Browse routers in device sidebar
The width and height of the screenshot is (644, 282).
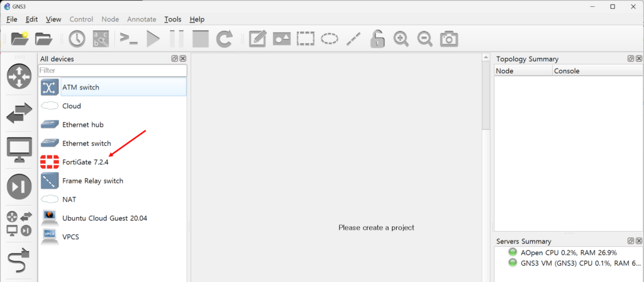[x=19, y=76]
